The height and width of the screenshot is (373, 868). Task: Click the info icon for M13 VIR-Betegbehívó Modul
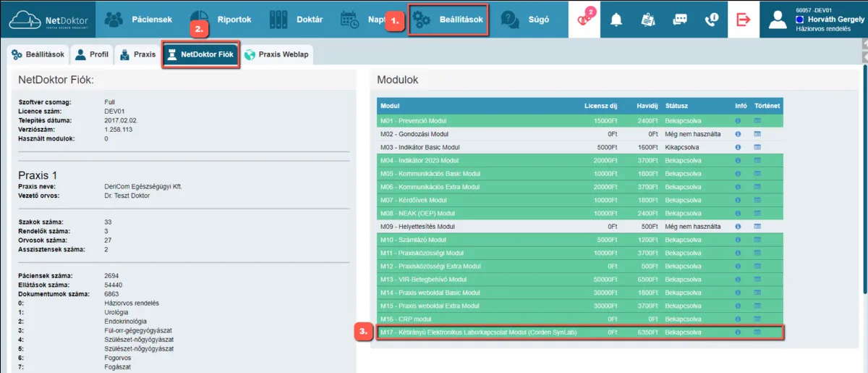point(739,280)
